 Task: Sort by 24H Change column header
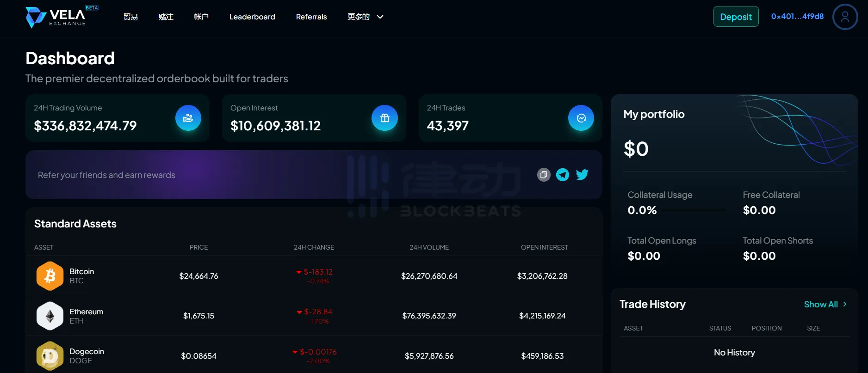(314, 247)
